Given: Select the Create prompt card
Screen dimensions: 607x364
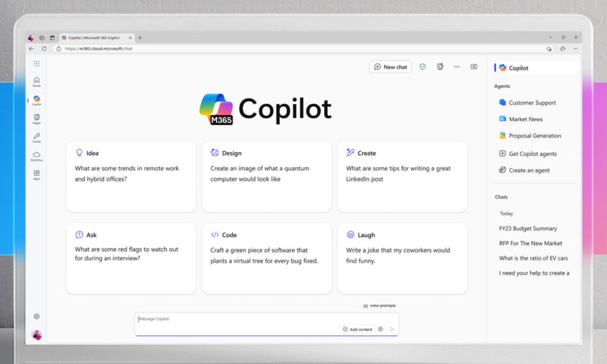Looking at the screenshot, I should coord(402,177).
